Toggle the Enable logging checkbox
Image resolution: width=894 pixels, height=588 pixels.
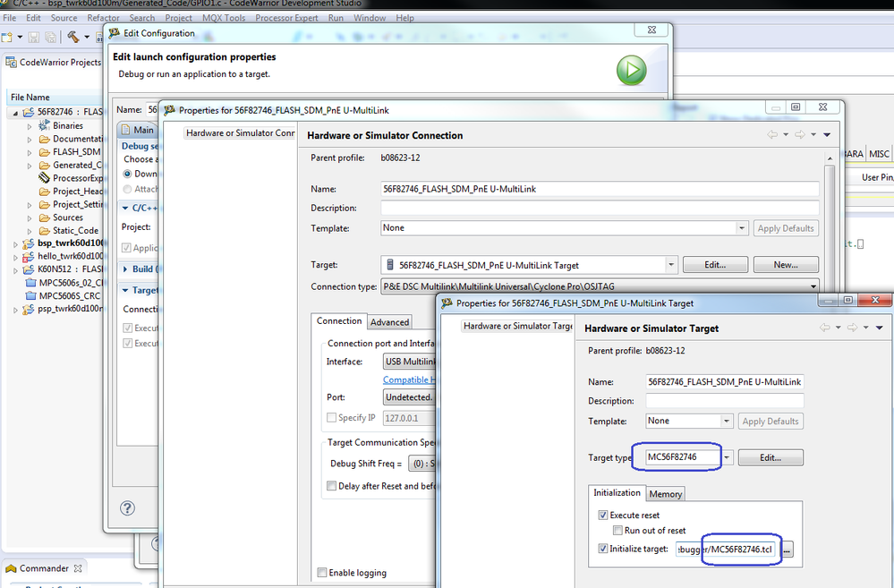point(322,572)
